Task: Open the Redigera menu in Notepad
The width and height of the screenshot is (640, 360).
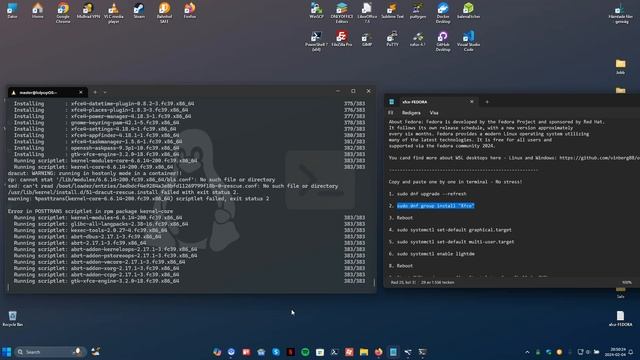Action: click(x=411, y=113)
